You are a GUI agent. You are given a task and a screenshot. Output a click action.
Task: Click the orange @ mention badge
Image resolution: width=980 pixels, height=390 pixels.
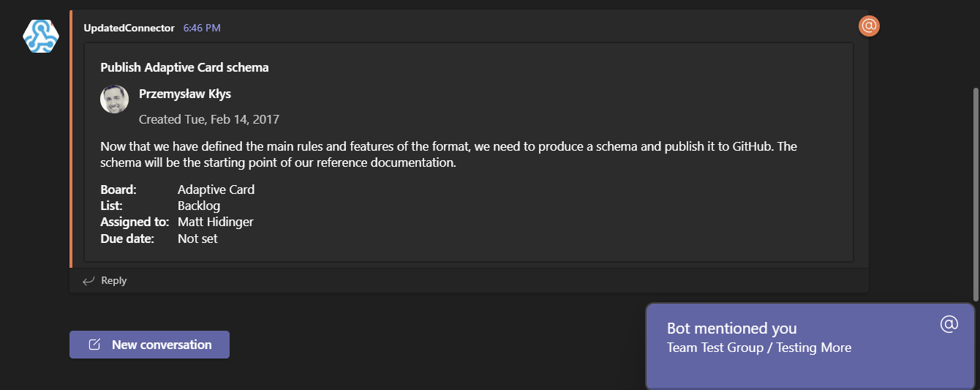click(x=869, y=26)
